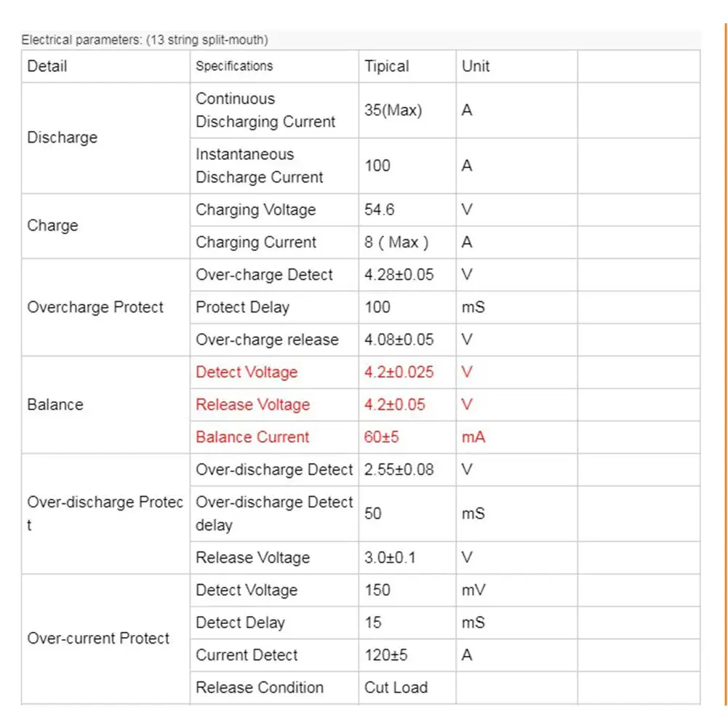Select the Over-discharge Detect delay cell

click(274, 513)
